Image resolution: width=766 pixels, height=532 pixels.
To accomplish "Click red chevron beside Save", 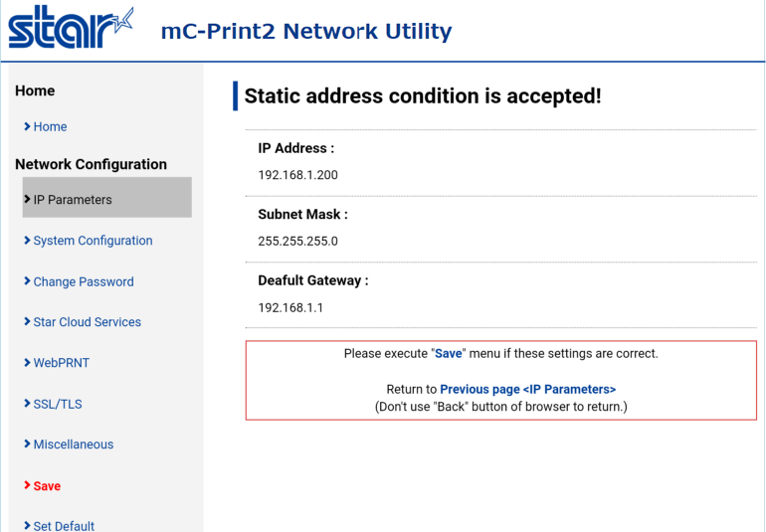I will [x=27, y=486].
